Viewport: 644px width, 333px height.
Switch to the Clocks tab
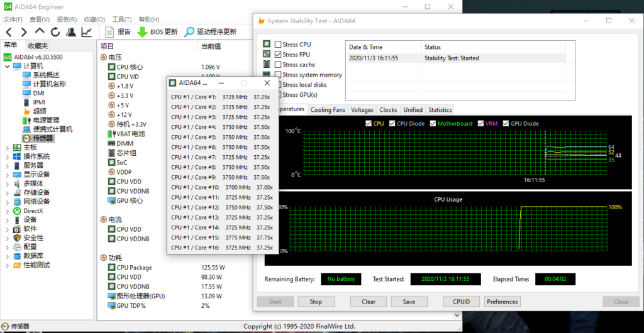[388, 110]
